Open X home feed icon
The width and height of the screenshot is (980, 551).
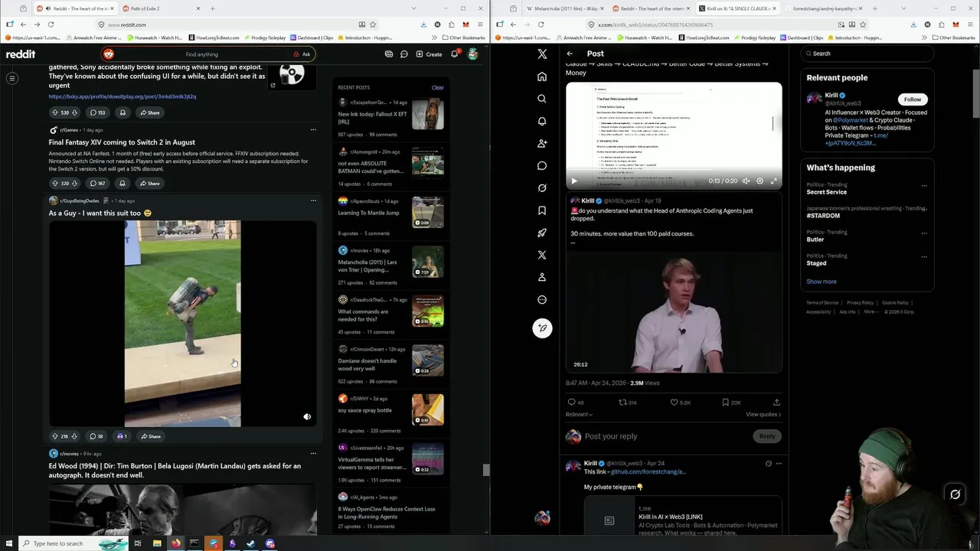[542, 77]
